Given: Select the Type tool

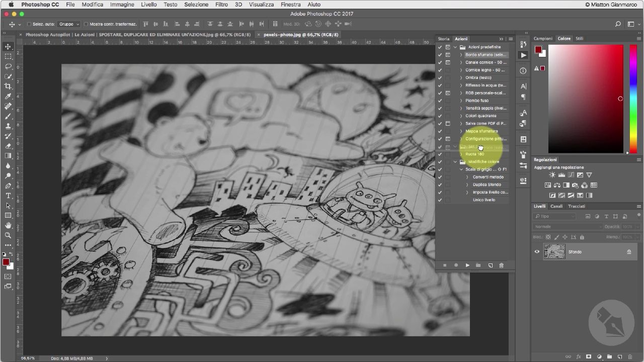Looking at the screenshot, I should tap(8, 196).
